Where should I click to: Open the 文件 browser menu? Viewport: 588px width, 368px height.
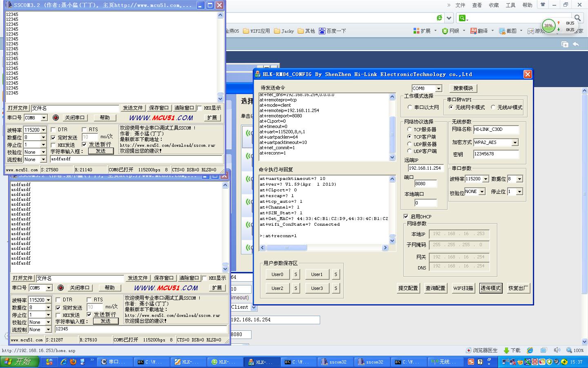point(460,5)
